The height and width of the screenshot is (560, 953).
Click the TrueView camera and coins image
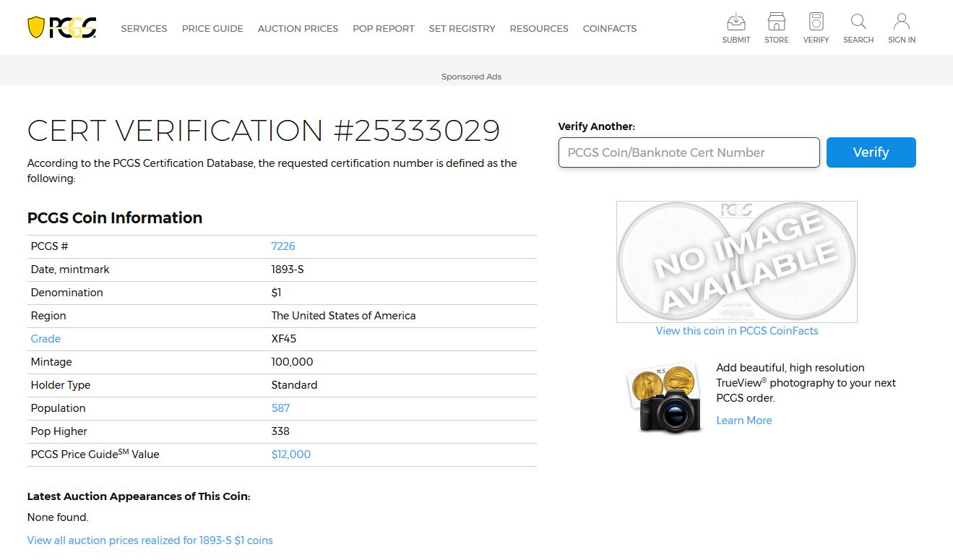(663, 397)
